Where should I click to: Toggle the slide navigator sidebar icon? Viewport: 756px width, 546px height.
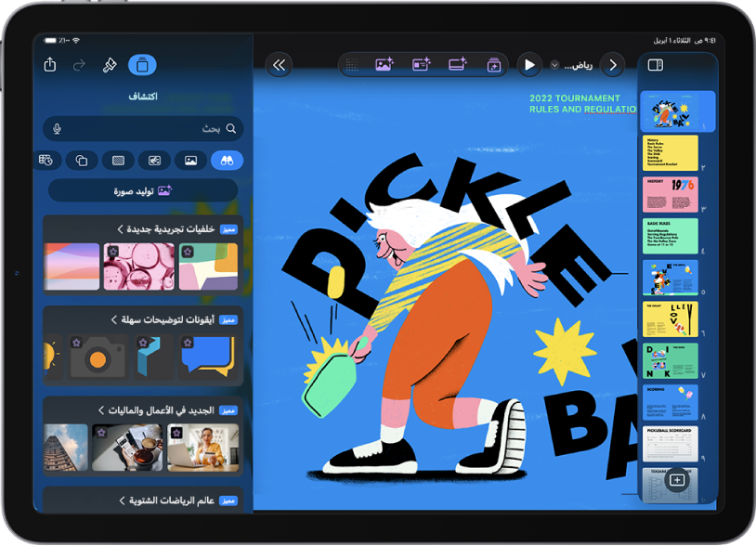tap(656, 65)
